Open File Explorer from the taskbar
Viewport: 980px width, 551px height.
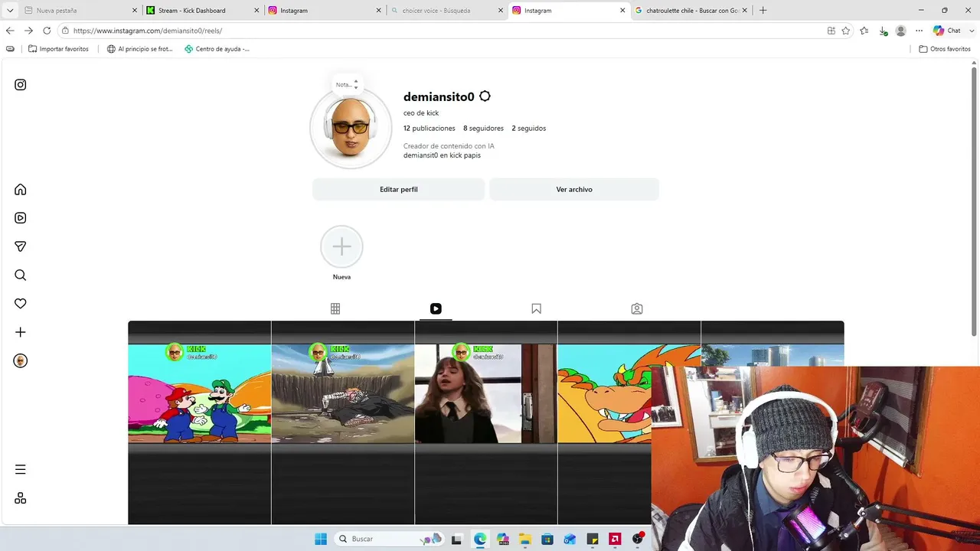coord(524,539)
